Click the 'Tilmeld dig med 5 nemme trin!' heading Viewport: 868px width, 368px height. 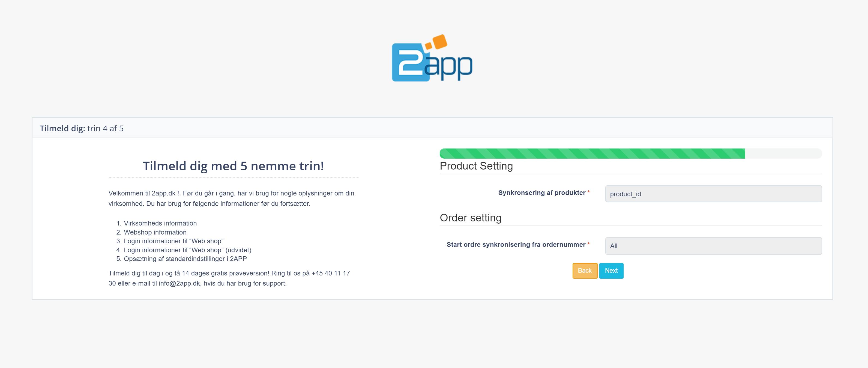click(x=233, y=166)
